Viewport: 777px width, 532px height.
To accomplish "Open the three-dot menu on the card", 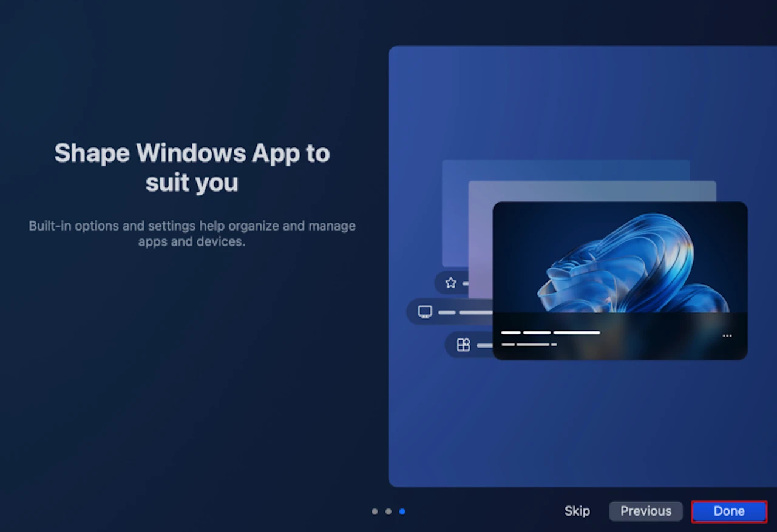I will (727, 336).
